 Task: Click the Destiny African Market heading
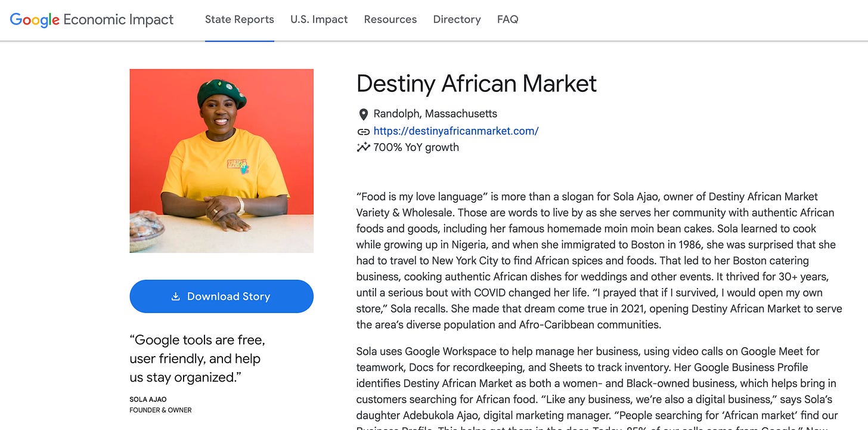coord(476,83)
